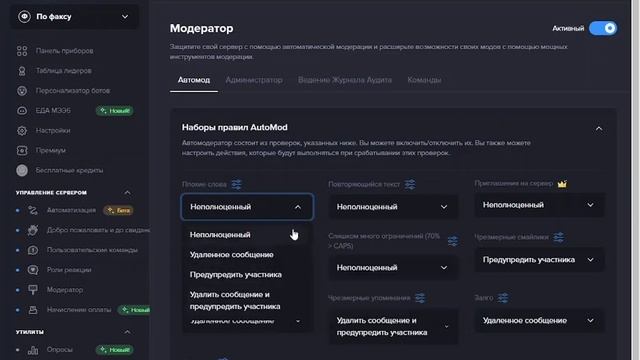Open Панель приборов sidebar link
The width and height of the screenshot is (640, 360).
click(64, 51)
